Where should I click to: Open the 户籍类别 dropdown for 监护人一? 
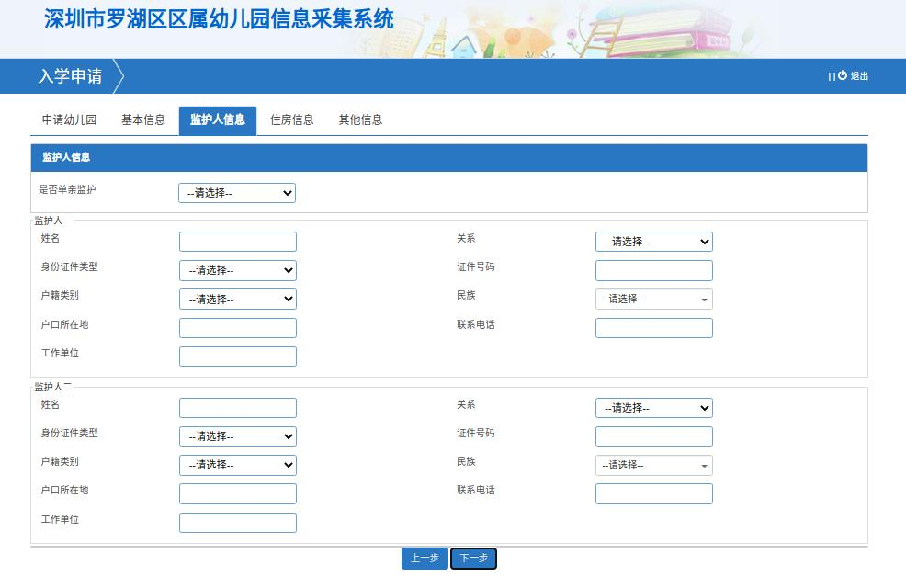coord(236,299)
